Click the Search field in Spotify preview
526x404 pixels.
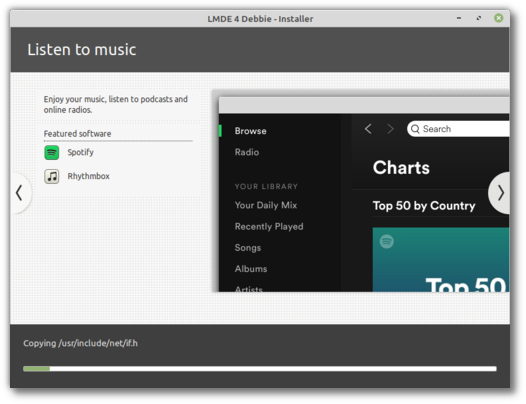coord(458,129)
